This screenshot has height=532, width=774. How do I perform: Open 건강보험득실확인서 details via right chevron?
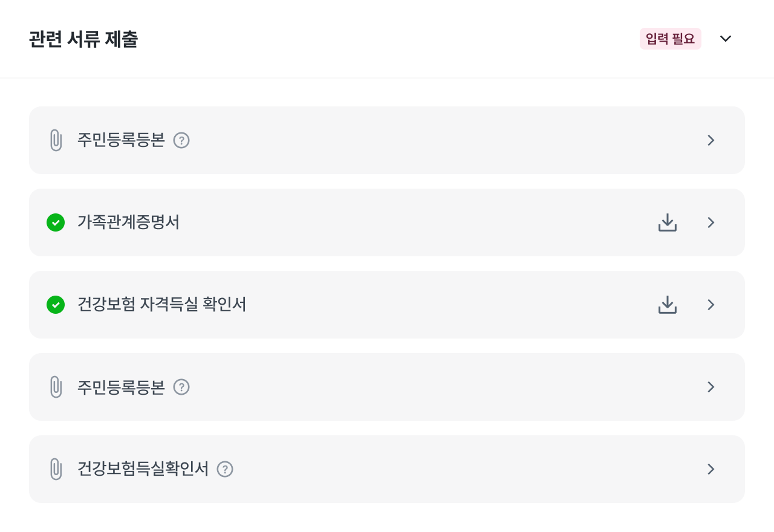coord(711,469)
